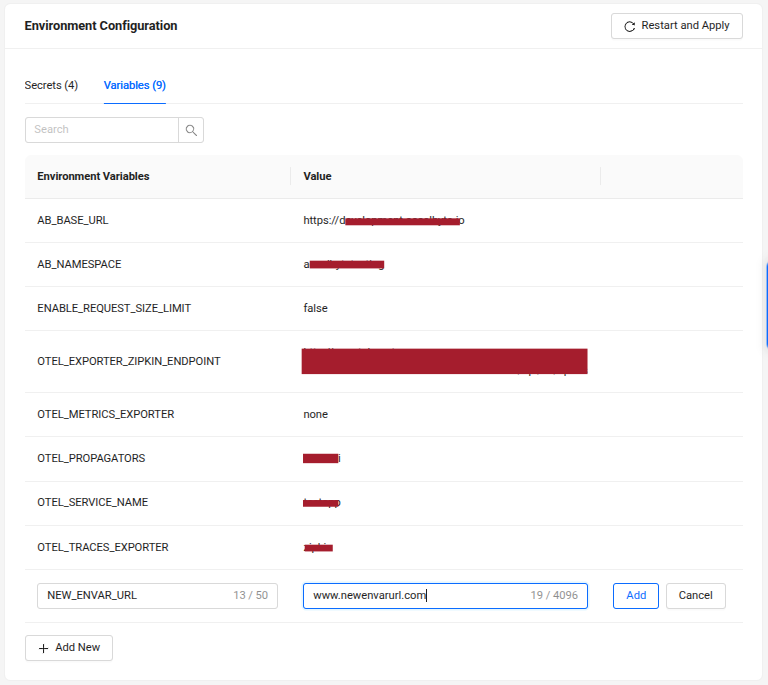768x685 pixels.
Task: Click the Environment Variables column header
Action: pyautogui.click(x=93, y=176)
